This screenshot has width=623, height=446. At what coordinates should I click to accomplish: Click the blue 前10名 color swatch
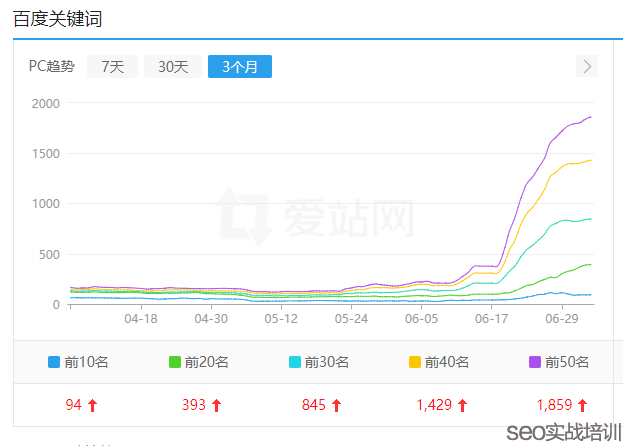click(x=54, y=362)
